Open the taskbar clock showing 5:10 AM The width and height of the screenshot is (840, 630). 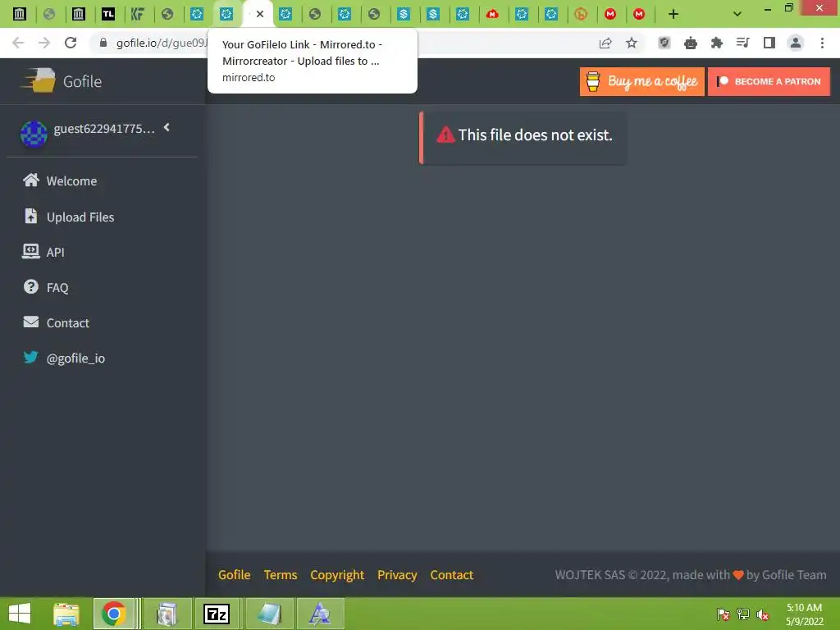804,614
